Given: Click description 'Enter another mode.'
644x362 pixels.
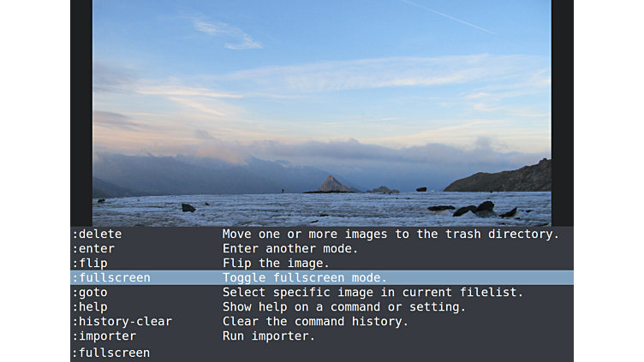Looking at the screenshot, I should pyautogui.click(x=290, y=248).
